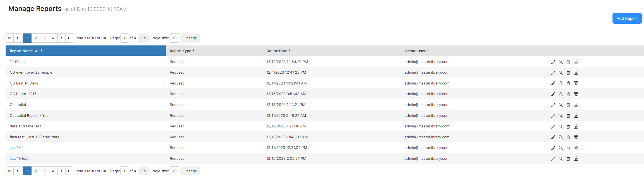The width and height of the screenshot is (644, 179).
Task: Open Report Name column options menu
Action: point(41,51)
